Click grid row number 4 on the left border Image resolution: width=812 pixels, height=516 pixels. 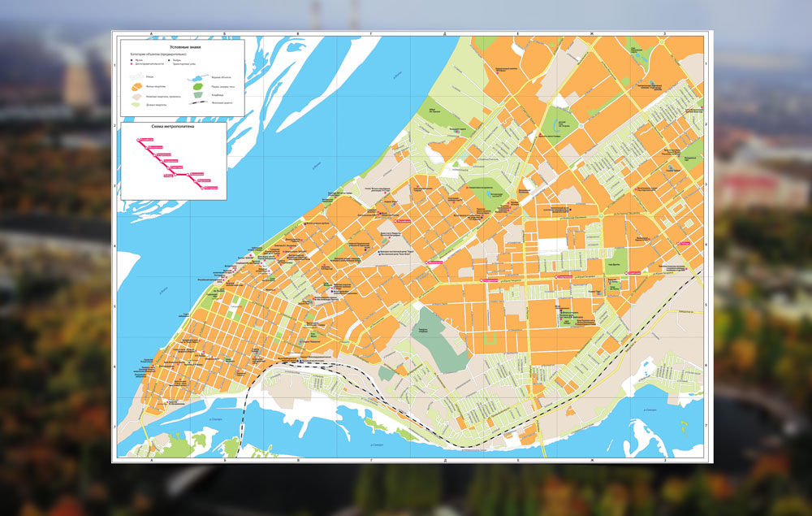(114, 245)
